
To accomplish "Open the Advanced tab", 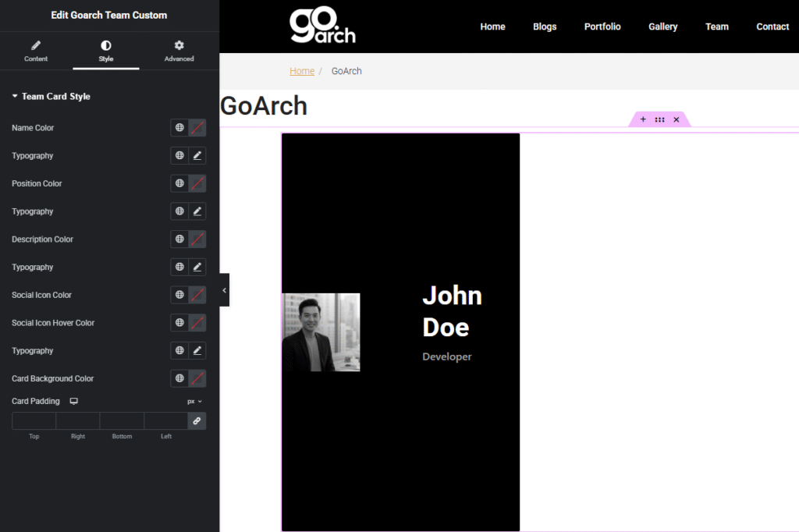I will coord(179,51).
